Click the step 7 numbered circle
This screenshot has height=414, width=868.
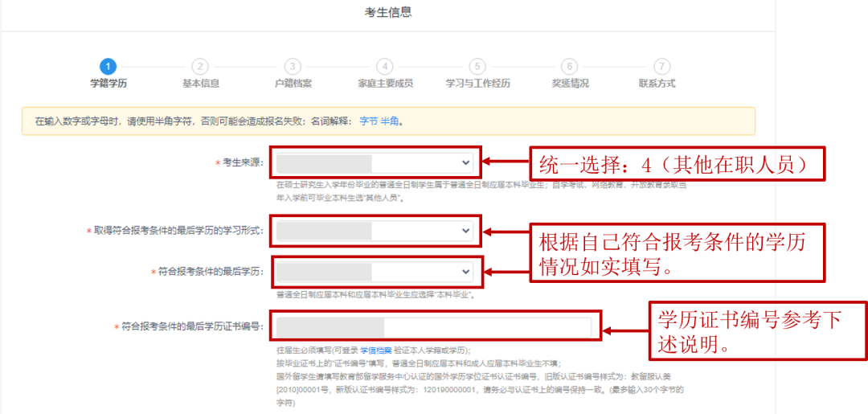click(x=661, y=67)
